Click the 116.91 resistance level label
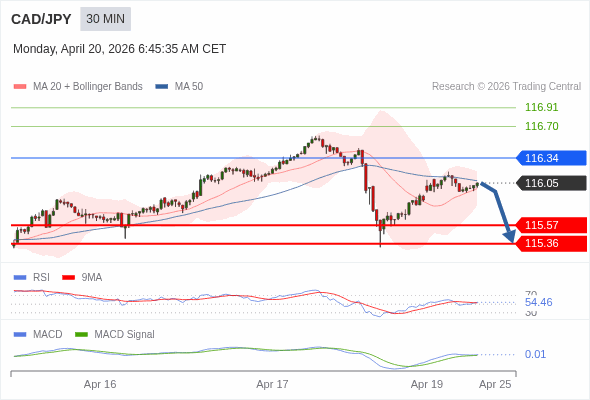590x400 pixels. click(x=541, y=107)
